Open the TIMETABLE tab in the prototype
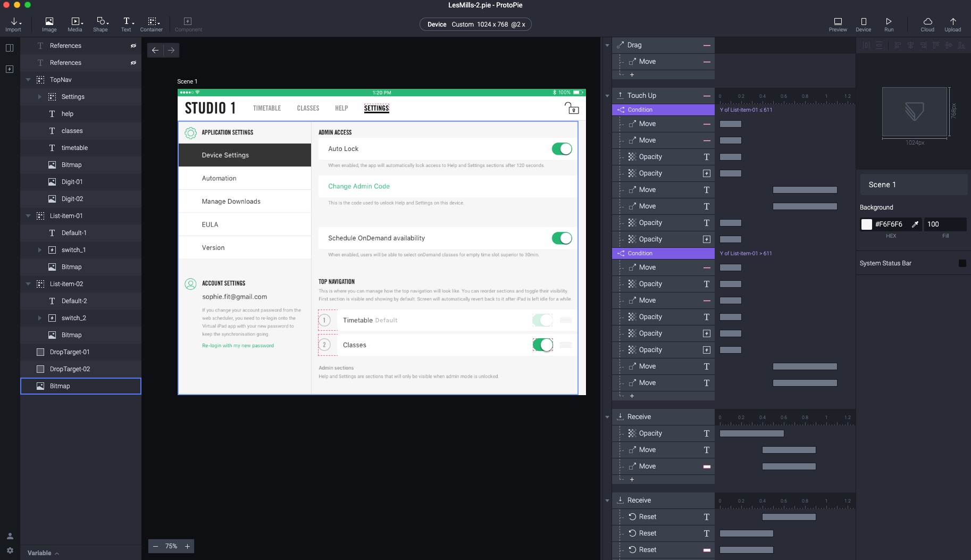This screenshot has width=971, height=560. (x=267, y=108)
